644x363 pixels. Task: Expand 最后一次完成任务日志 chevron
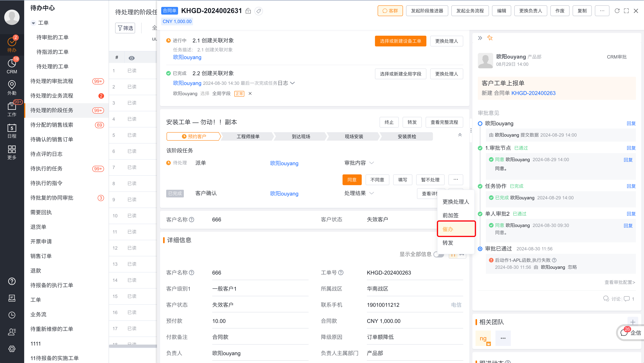292,83
